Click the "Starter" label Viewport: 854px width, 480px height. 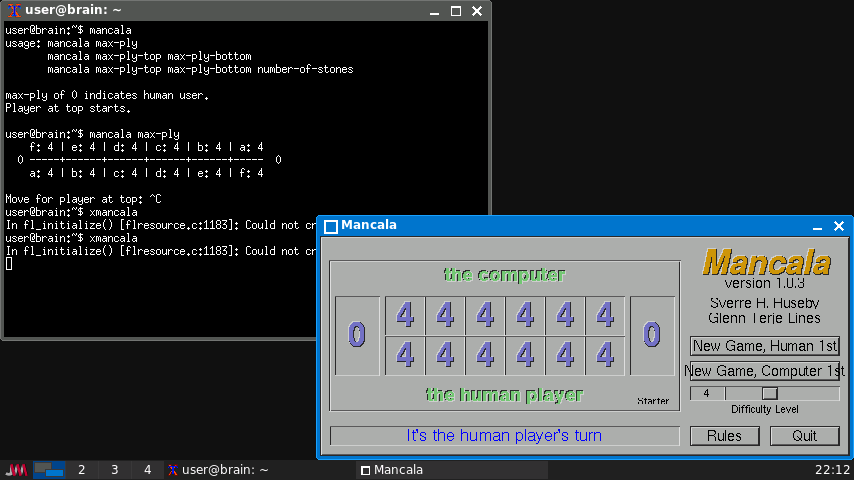[653, 401]
